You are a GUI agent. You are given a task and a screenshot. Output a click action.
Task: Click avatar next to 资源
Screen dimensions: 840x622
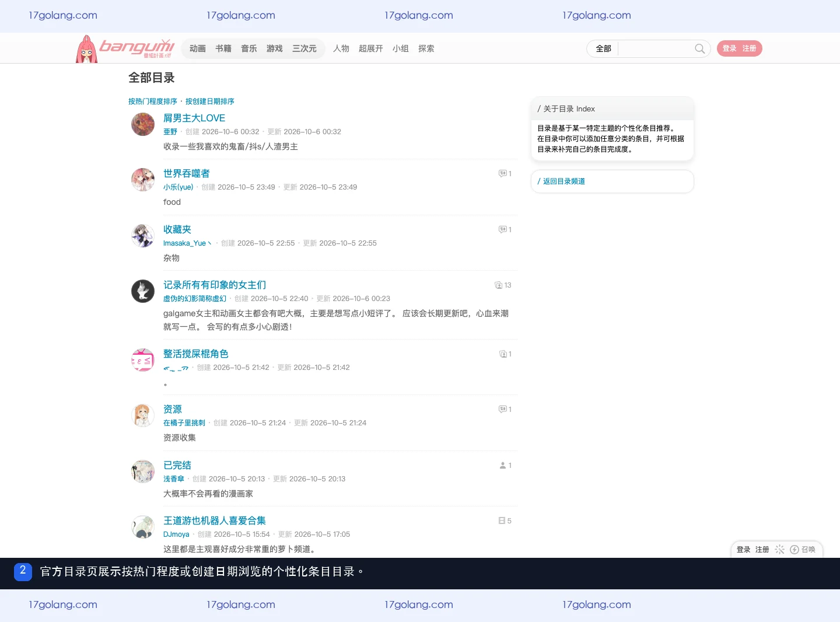point(143,415)
